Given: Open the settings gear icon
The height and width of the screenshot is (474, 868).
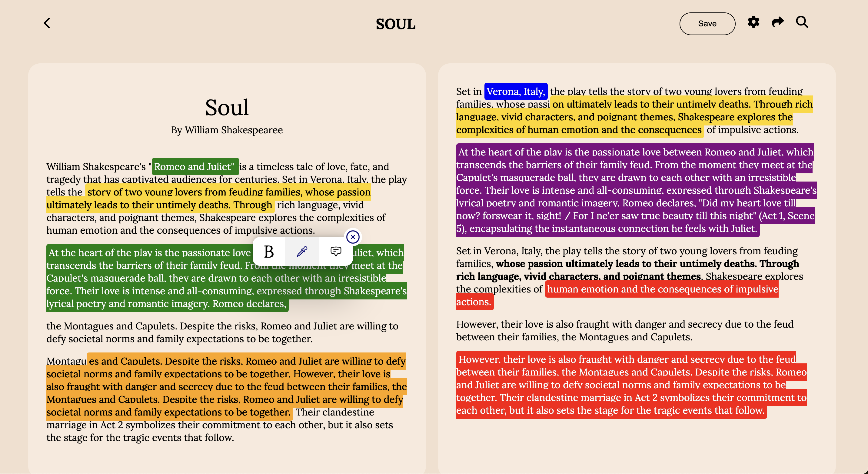Looking at the screenshot, I should 753,22.
